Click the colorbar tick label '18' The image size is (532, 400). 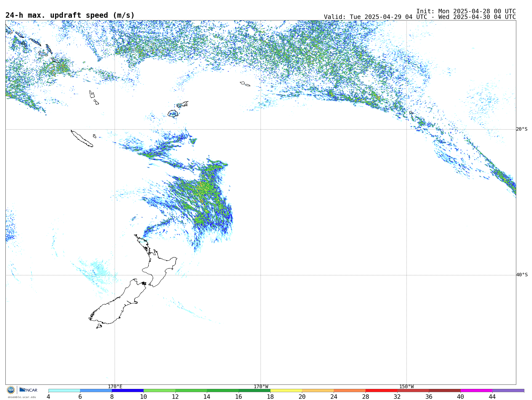[270, 397]
